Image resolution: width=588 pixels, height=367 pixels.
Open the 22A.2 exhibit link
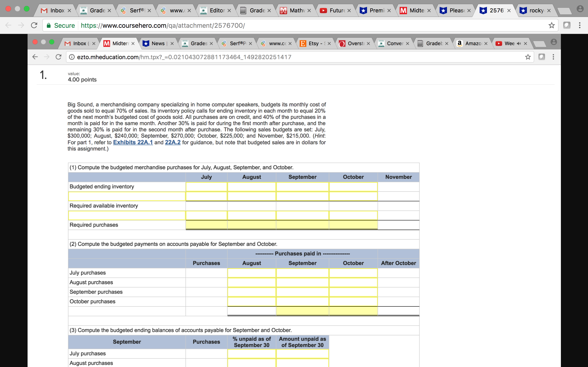coord(172,142)
